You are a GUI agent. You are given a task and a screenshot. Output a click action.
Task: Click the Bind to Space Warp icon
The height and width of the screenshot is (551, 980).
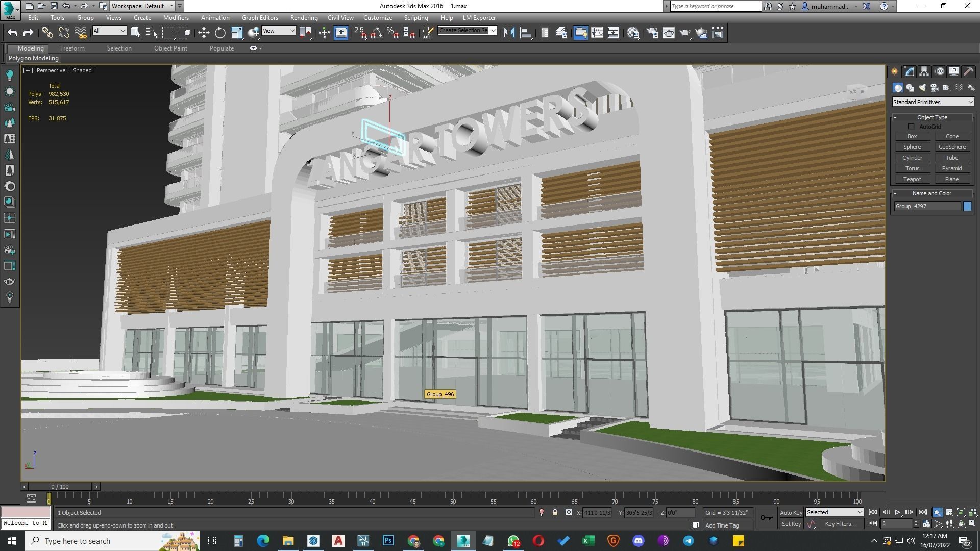click(x=81, y=33)
